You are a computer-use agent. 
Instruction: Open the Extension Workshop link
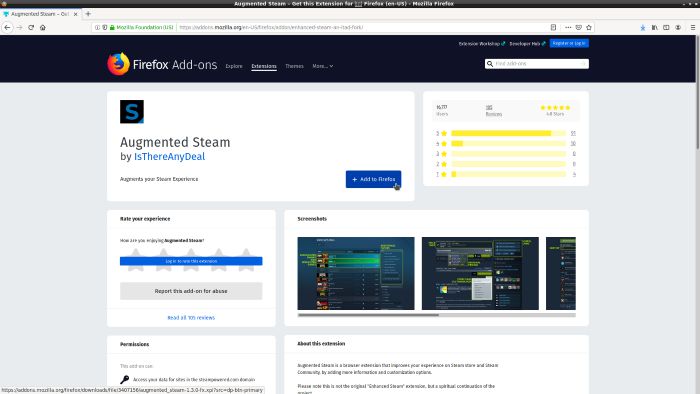click(482, 44)
